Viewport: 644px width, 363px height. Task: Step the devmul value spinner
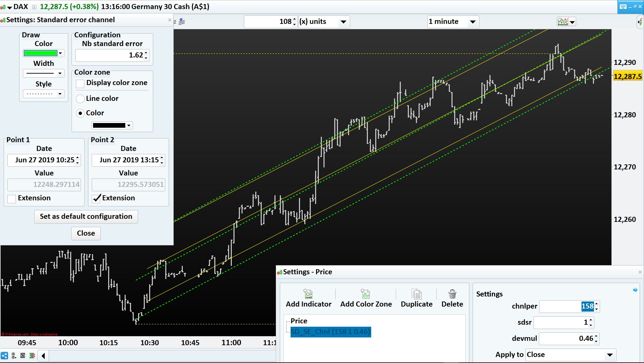[x=596, y=339]
